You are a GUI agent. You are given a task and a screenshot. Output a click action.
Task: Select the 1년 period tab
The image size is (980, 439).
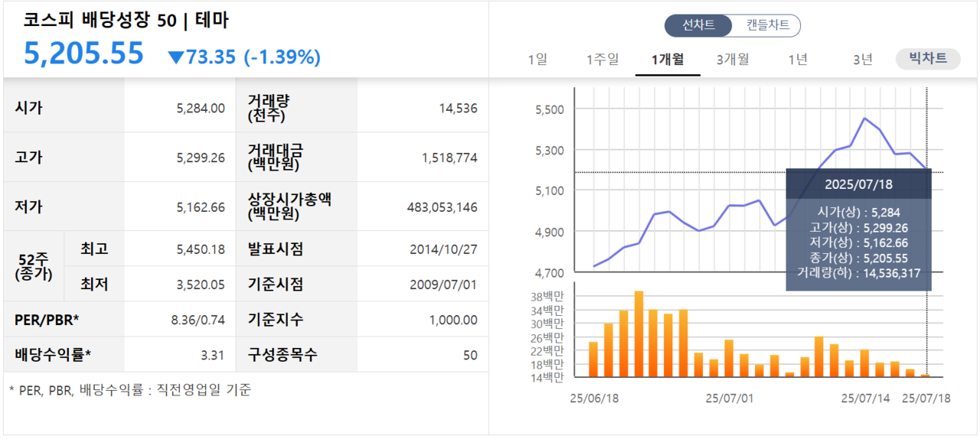pyautogui.click(x=798, y=59)
